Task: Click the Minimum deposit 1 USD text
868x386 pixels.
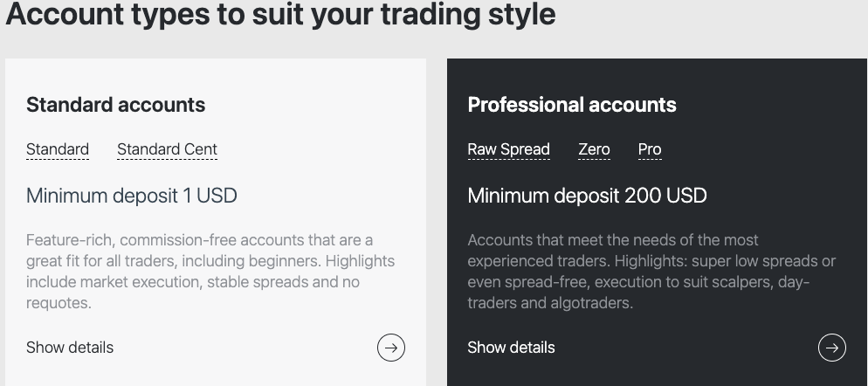Action: point(132,196)
